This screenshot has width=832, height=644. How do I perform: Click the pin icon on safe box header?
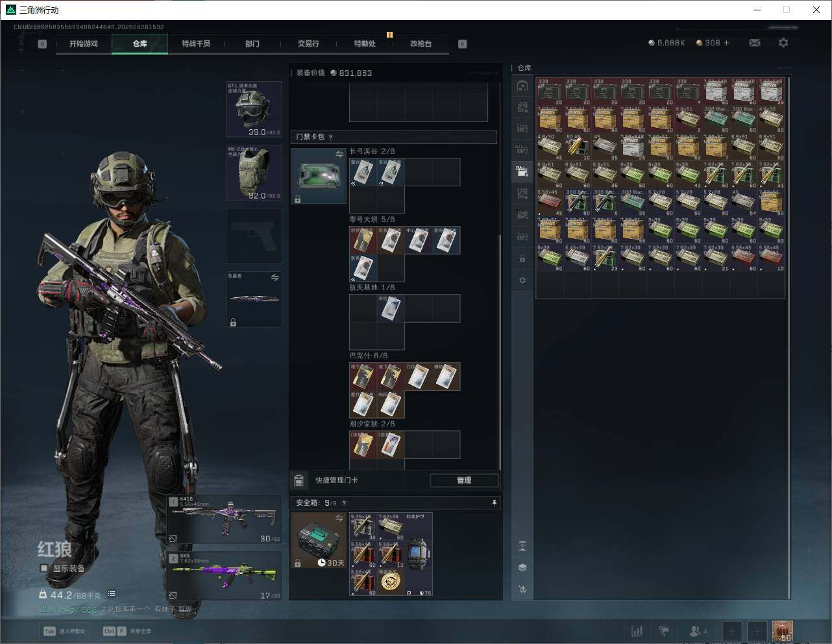pos(494,502)
